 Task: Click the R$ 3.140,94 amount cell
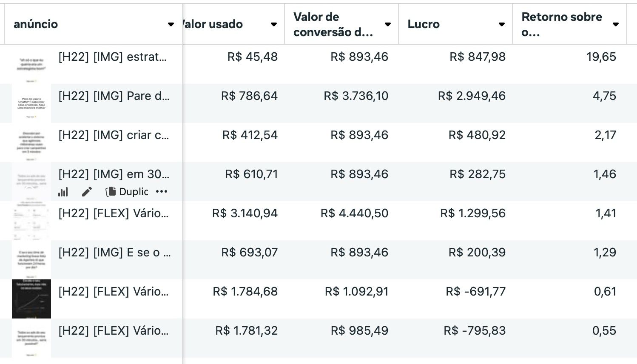[x=245, y=213]
